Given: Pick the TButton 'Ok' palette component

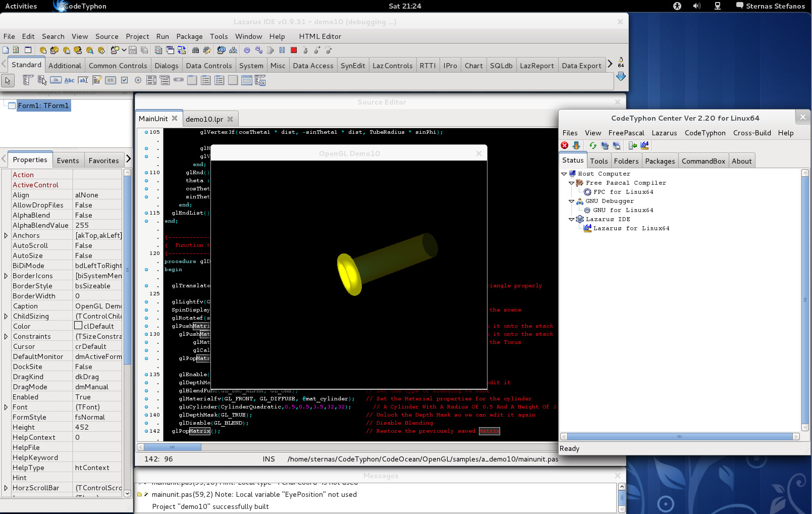Looking at the screenshot, I should [x=56, y=80].
